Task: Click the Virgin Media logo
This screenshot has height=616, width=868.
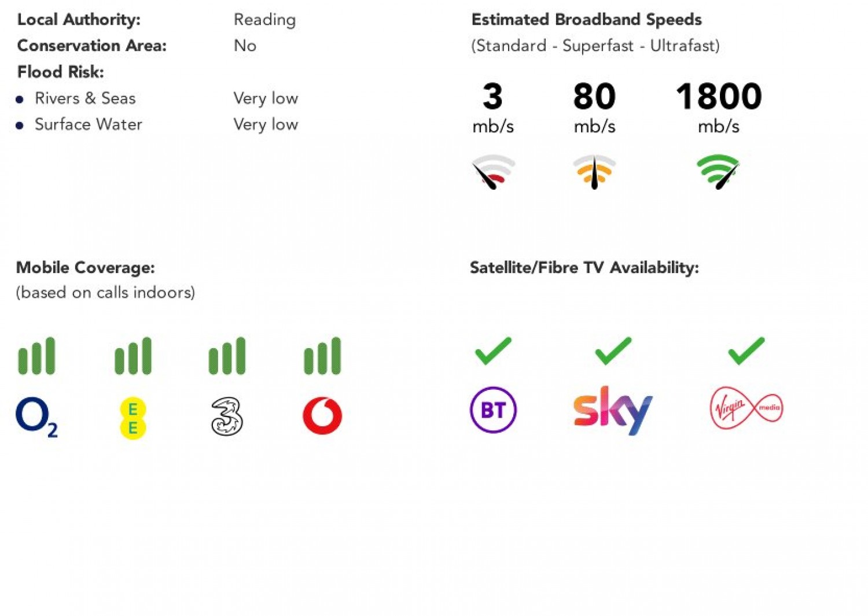Action: click(x=746, y=408)
